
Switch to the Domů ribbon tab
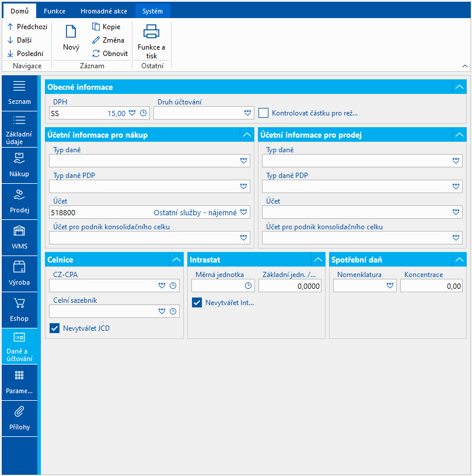(19, 11)
